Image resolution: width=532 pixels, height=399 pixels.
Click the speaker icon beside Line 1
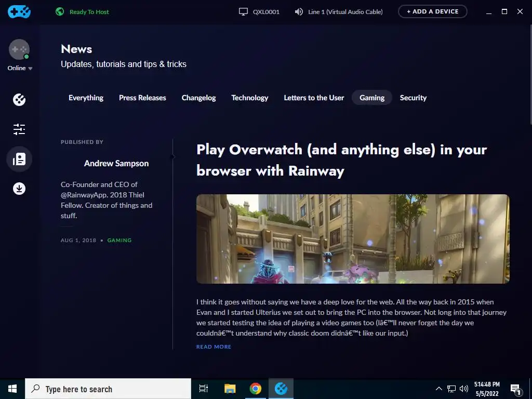point(299,12)
